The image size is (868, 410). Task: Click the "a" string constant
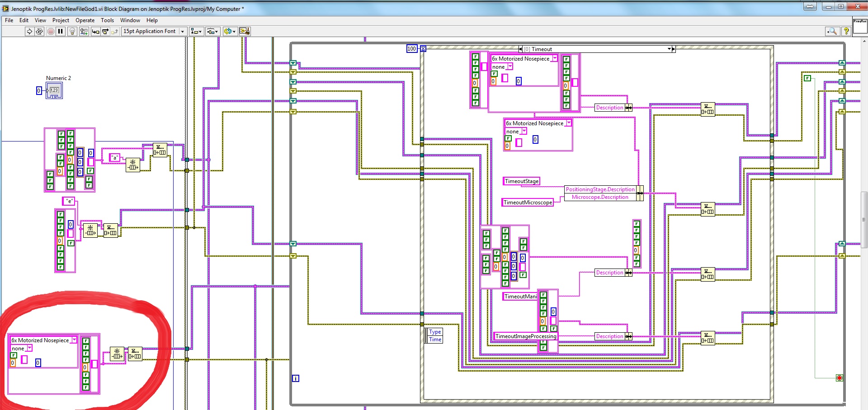[115, 157]
